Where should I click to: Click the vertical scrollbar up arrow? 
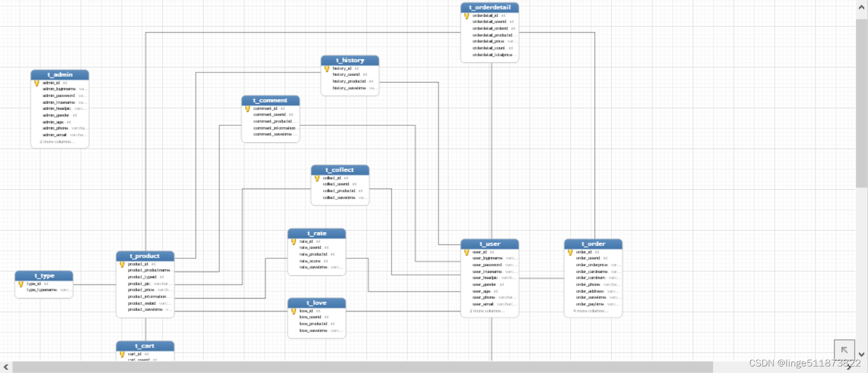click(861, 8)
